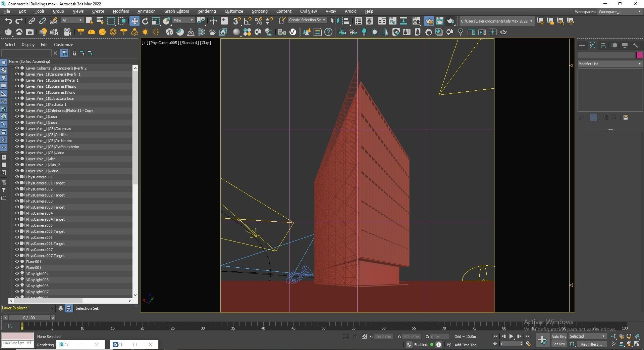The width and height of the screenshot is (644, 350).
Task: Click the Clay viewport shading label
Action: [205, 43]
